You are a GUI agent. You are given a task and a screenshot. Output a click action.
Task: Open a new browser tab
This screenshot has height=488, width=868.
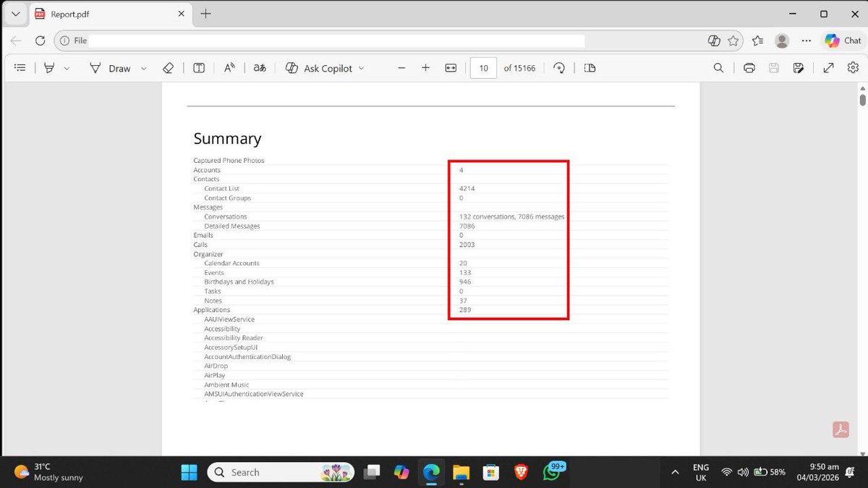[x=206, y=14]
